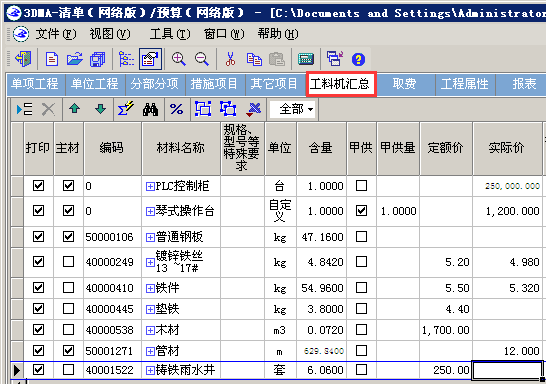Expand the 铸铁雨水井 row
This screenshot has height=384, width=546.
[x=150, y=370]
